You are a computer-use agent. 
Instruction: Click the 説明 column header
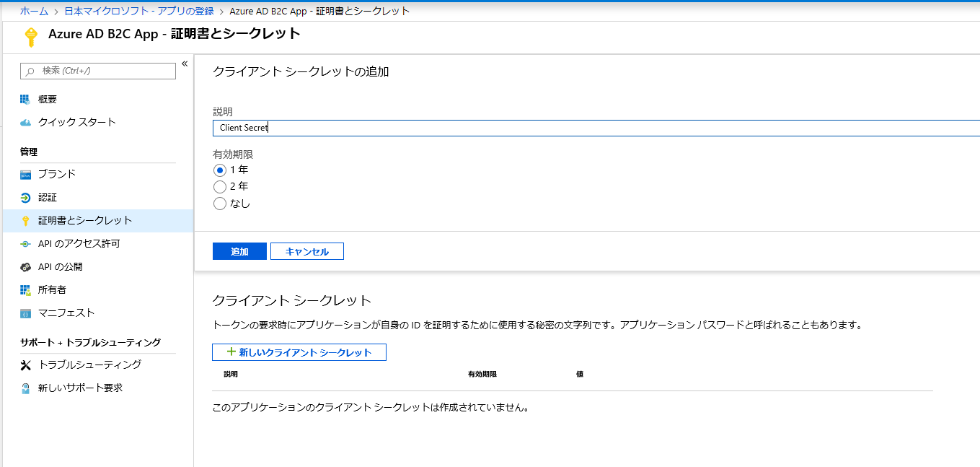coord(231,374)
